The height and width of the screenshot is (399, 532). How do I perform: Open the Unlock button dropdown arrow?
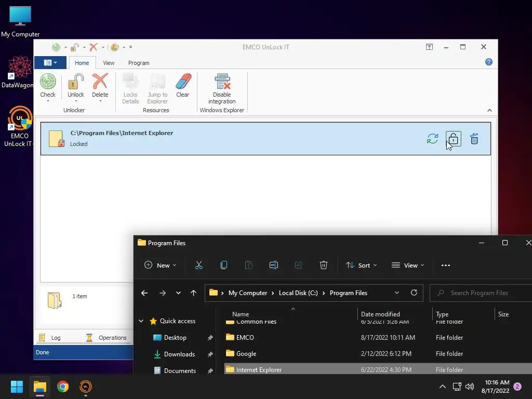coord(76,101)
